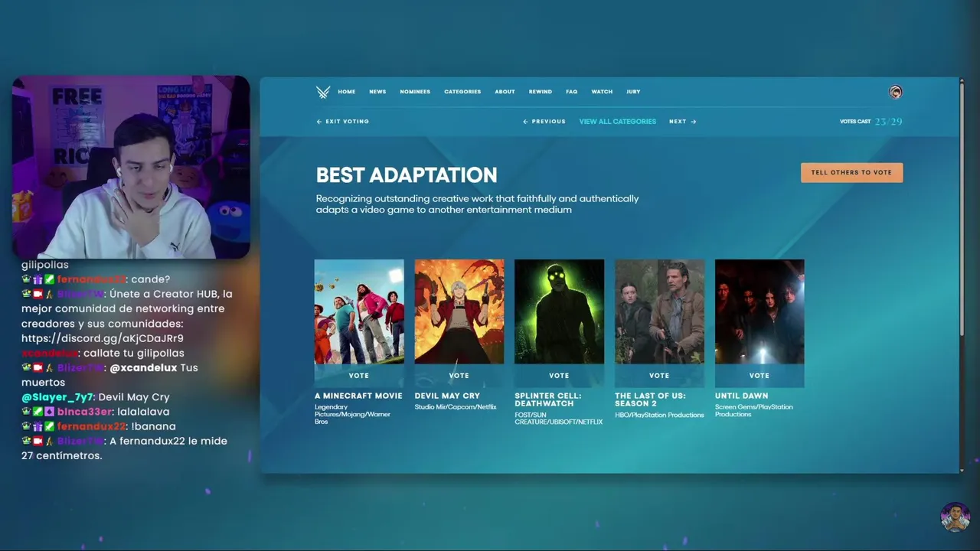Click the '@xcandelux Tus muertos' chat message
This screenshot has width=980, height=551.
tap(110, 375)
